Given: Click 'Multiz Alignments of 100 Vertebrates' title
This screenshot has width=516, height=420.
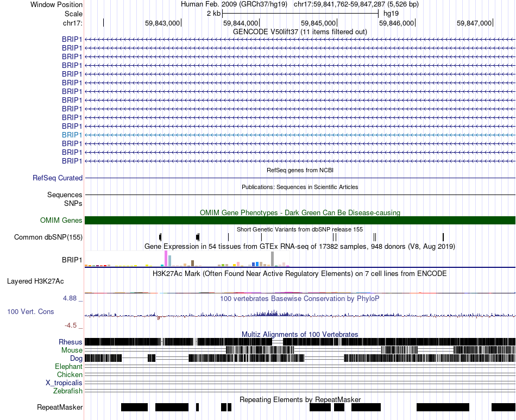Looking at the screenshot, I should 300,334.
